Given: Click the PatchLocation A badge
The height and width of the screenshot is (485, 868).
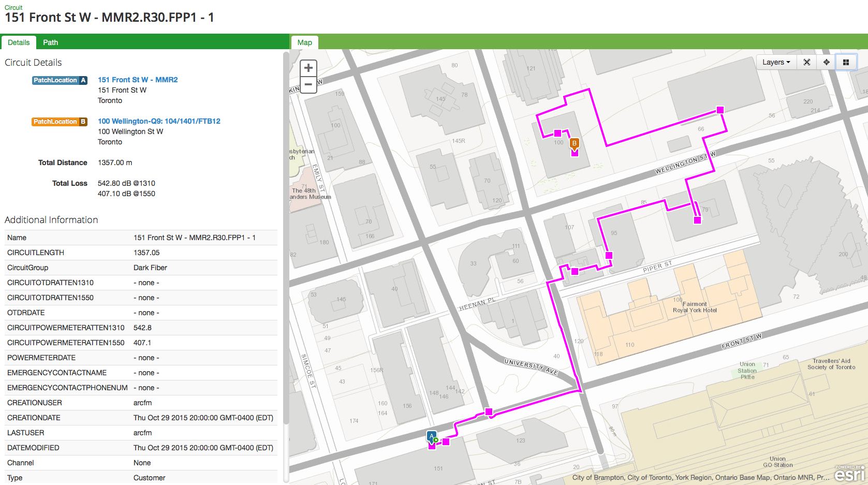Looking at the screenshot, I should click(x=59, y=80).
